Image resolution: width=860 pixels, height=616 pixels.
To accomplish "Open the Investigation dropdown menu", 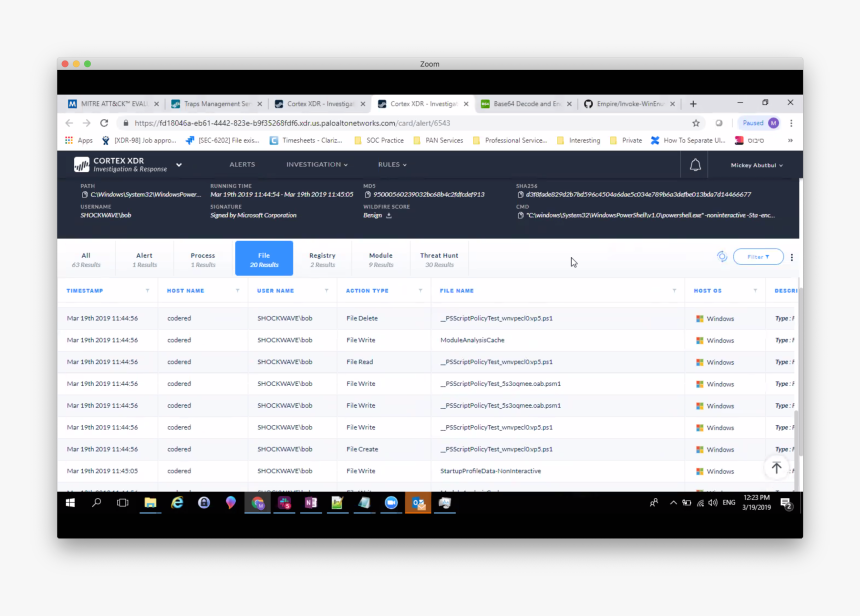I will click(x=317, y=165).
